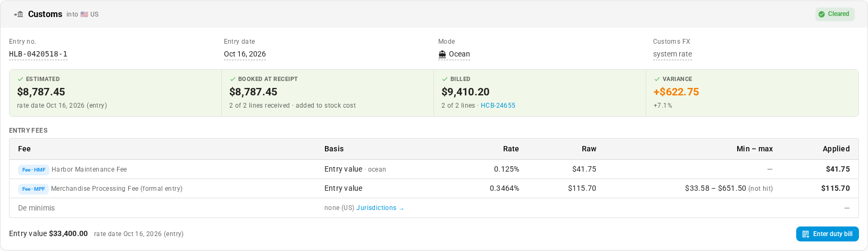Click the customs building icon in header
This screenshot has width=868, height=251.
19,14
